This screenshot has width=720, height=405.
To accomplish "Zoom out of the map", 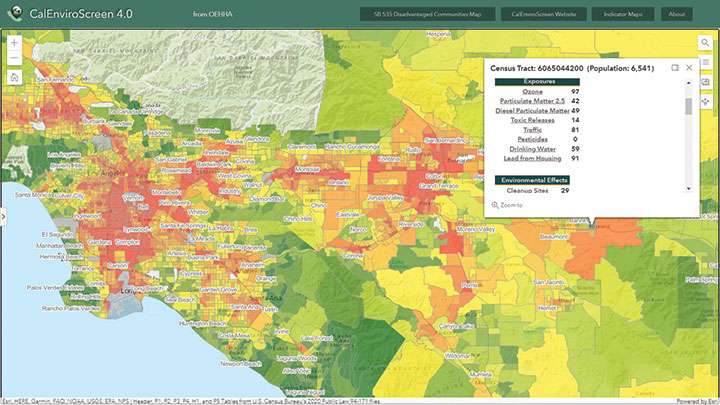I will coord(14,60).
